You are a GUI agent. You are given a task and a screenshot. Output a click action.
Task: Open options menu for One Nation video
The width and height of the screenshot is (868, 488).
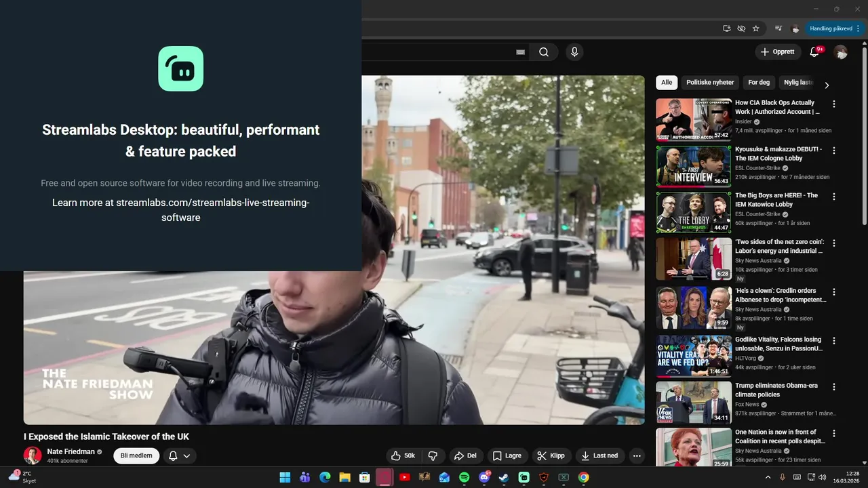click(x=834, y=433)
